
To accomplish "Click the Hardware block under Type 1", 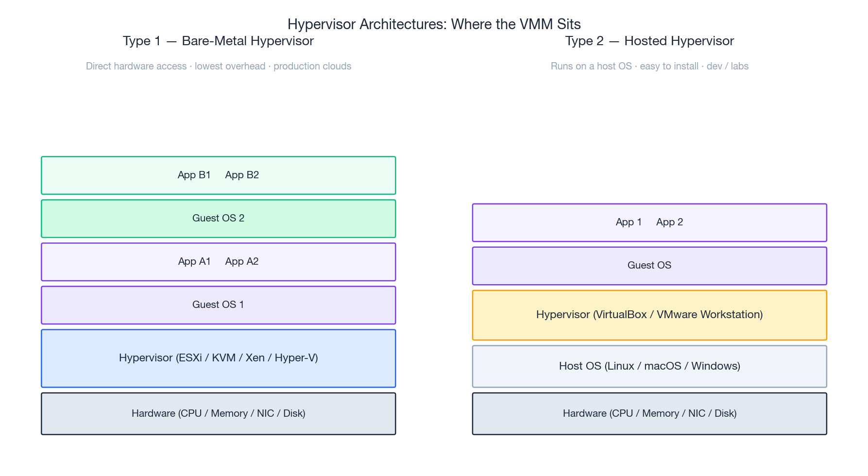I will click(x=218, y=413).
